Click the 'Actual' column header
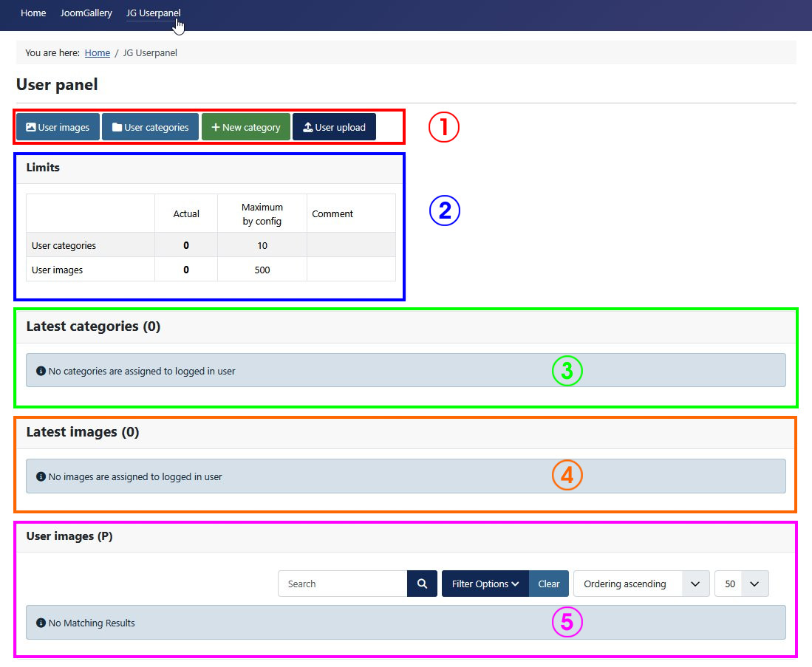Viewport: 812px width, 667px height. tap(186, 214)
